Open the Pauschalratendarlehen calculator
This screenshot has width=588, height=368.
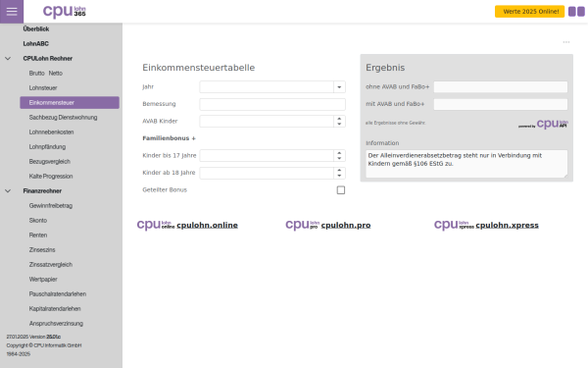pos(58,294)
